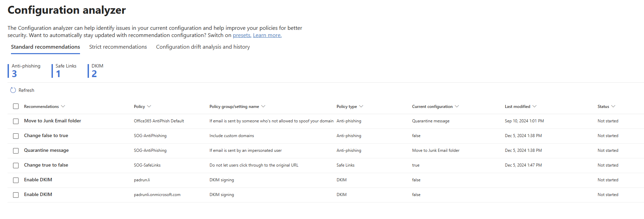Select the Standard recommendations tab
The image size is (644, 219).
click(x=45, y=47)
